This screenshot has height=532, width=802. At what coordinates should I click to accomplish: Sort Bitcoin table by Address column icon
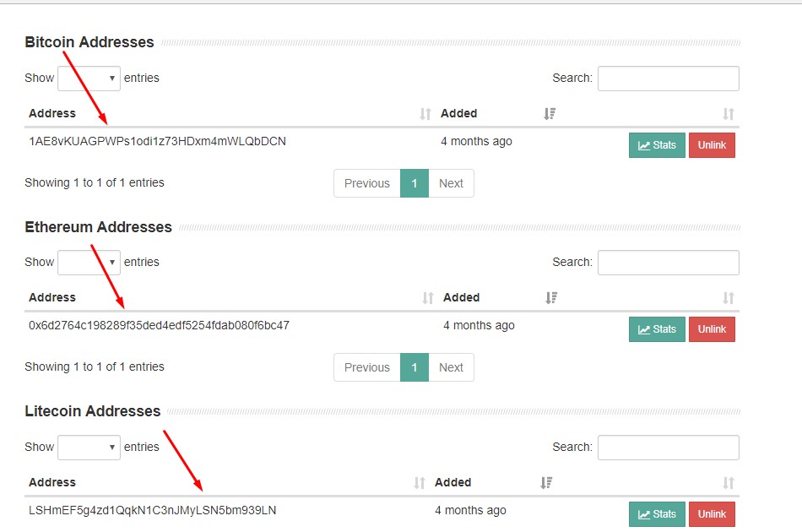[x=425, y=114]
